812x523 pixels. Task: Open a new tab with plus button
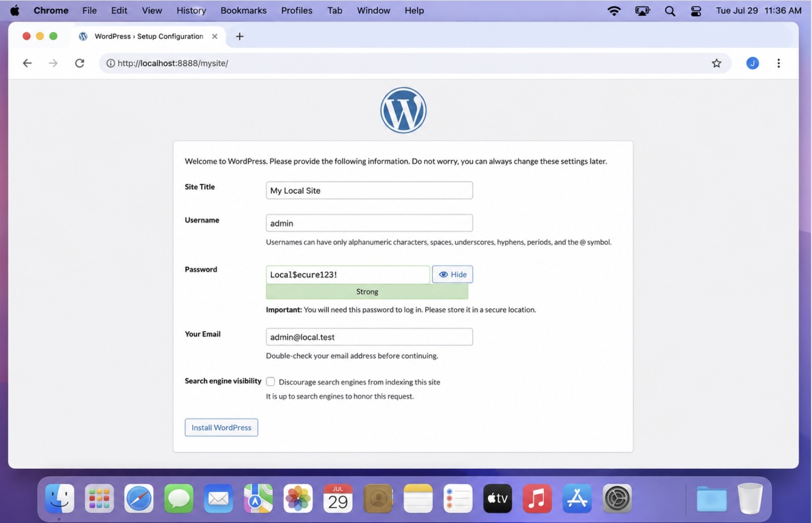coord(240,36)
